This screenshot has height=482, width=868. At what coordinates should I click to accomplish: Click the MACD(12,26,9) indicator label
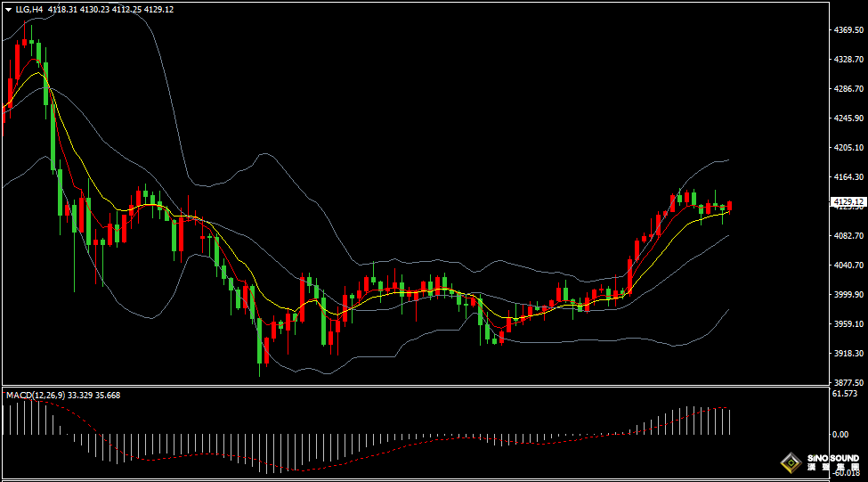click(35, 395)
